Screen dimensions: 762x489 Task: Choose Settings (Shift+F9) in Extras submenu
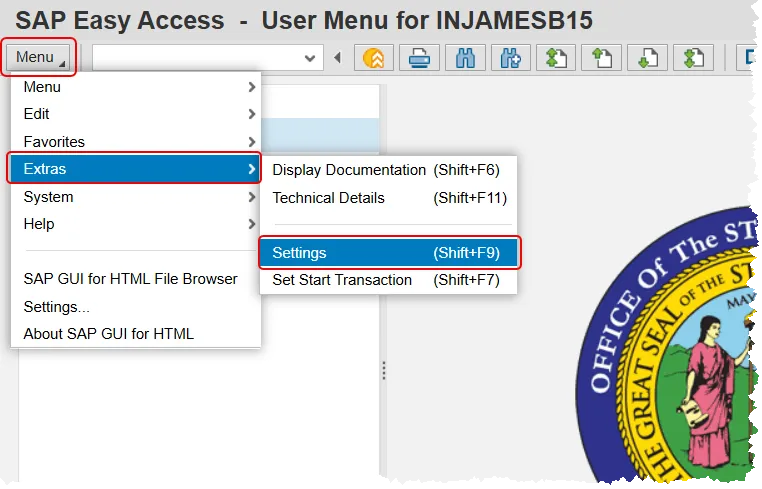389,253
